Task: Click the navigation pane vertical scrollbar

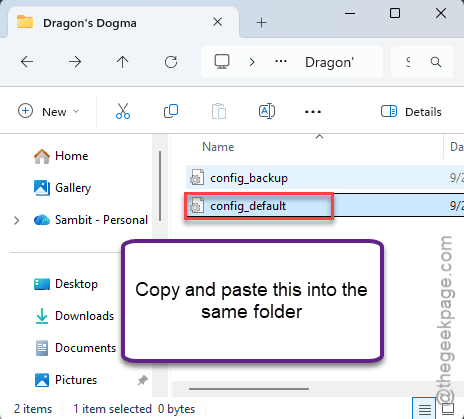Action: (x=160, y=186)
